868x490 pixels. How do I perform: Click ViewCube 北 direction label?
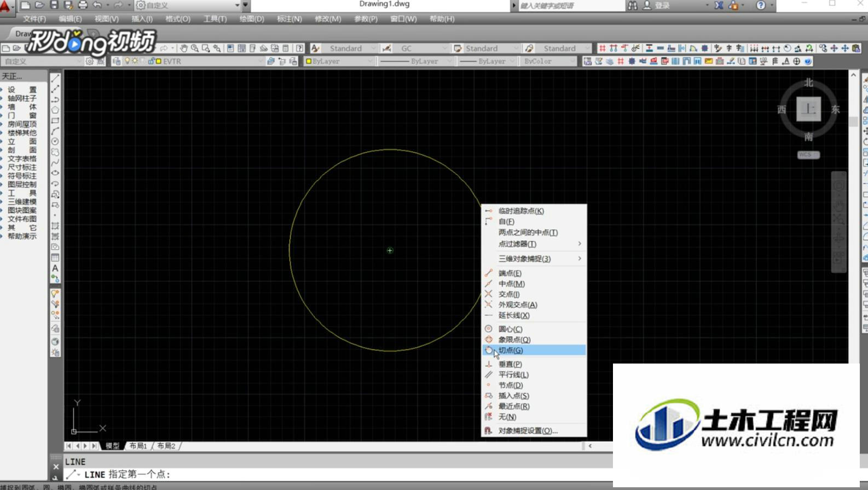click(x=808, y=83)
